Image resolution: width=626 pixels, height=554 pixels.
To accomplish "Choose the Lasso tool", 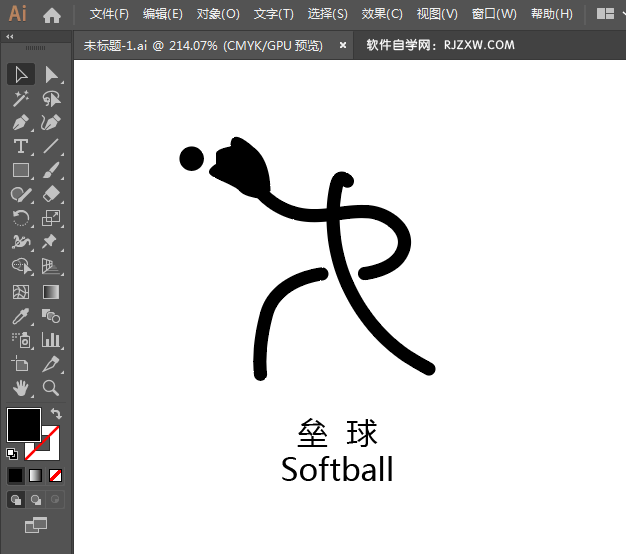I will (x=52, y=99).
